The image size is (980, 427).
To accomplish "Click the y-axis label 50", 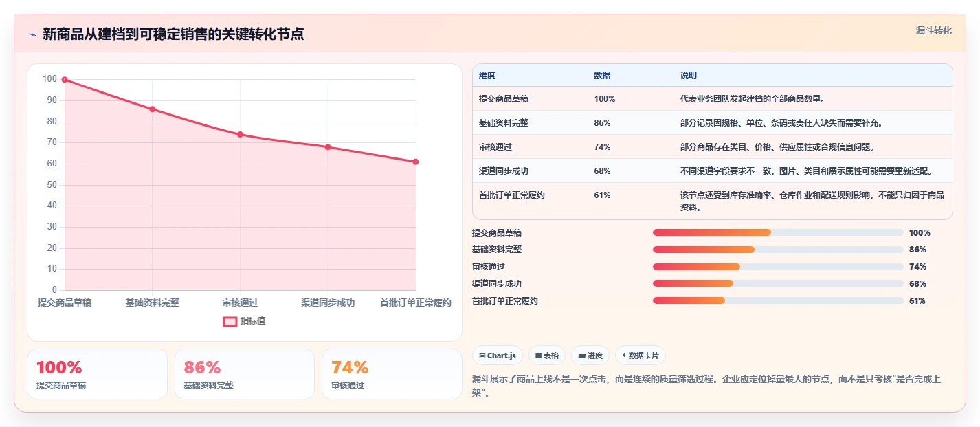I will tap(52, 184).
